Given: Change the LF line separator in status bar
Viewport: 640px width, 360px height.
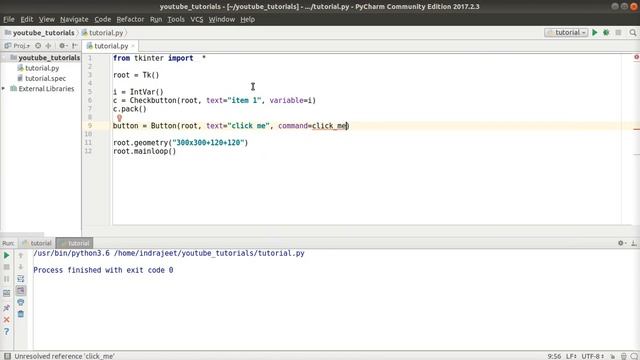Looking at the screenshot, I should coord(571,356).
